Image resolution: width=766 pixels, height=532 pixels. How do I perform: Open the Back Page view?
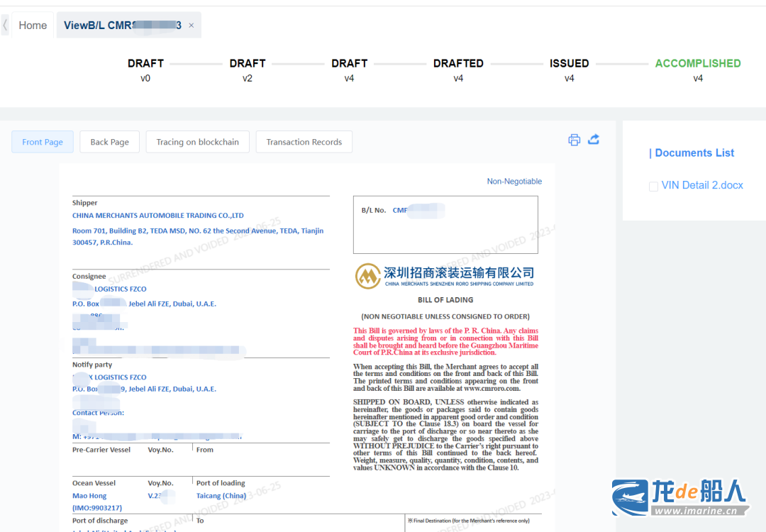click(109, 142)
